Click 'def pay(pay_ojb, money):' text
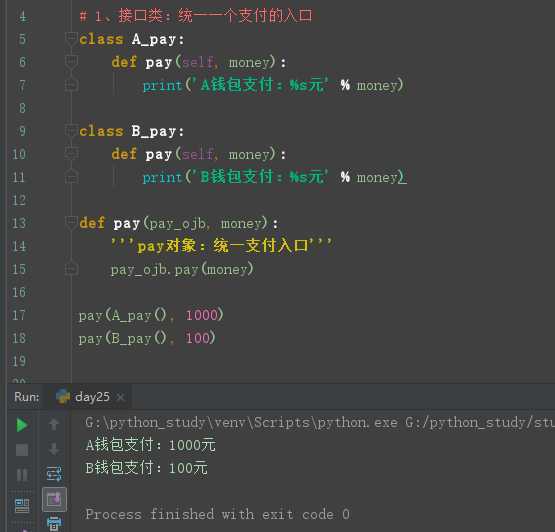555x532 pixels. point(179,223)
